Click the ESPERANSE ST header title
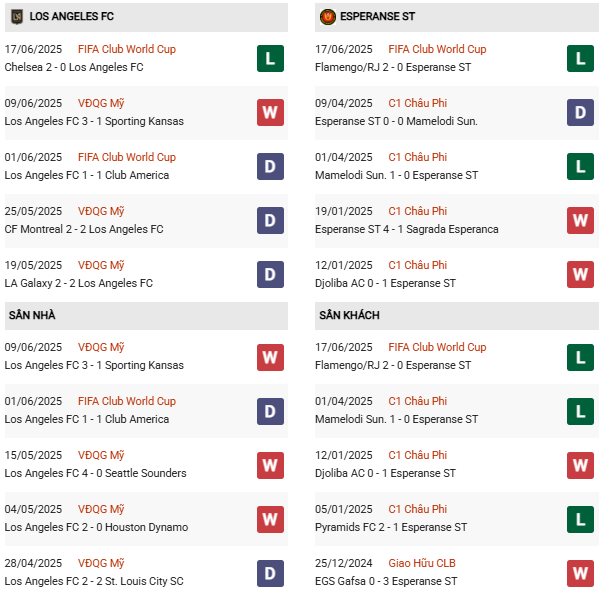Screen dimensions: 600x594 pos(377,17)
